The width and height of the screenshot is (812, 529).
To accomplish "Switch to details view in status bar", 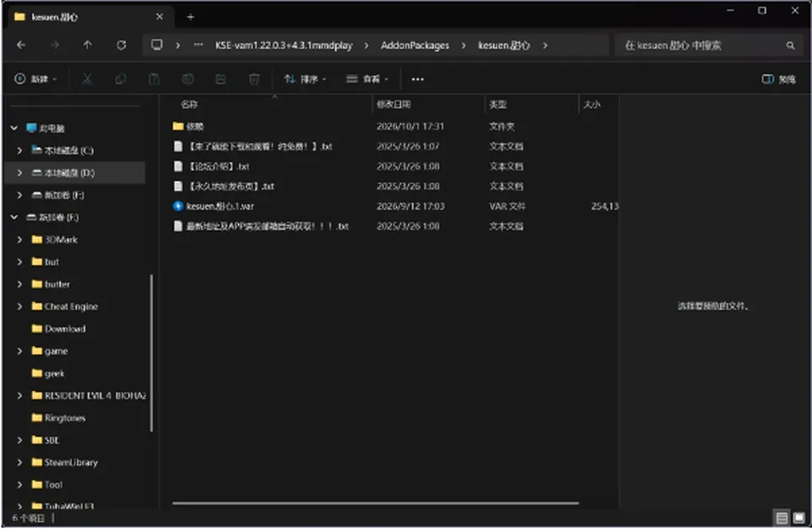I will pos(782,517).
